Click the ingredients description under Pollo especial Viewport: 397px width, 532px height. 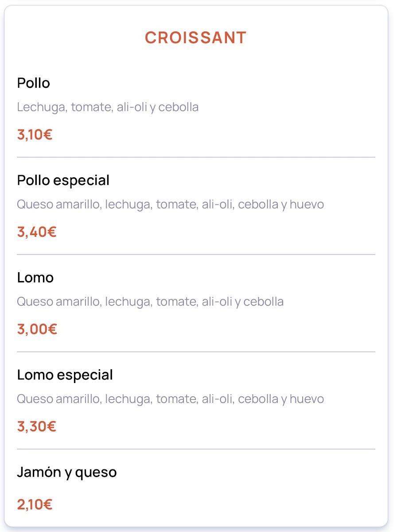click(170, 204)
